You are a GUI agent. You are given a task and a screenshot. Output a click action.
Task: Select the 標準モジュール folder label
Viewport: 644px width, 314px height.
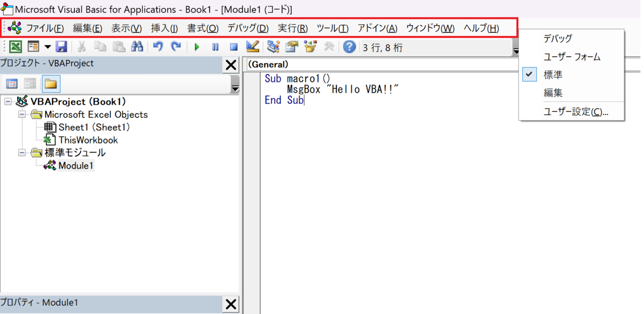75,153
